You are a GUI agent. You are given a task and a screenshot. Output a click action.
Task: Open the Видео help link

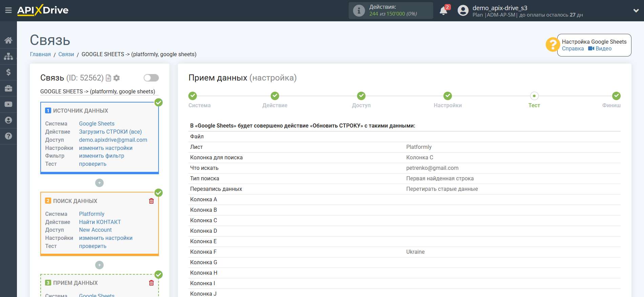[x=600, y=48]
